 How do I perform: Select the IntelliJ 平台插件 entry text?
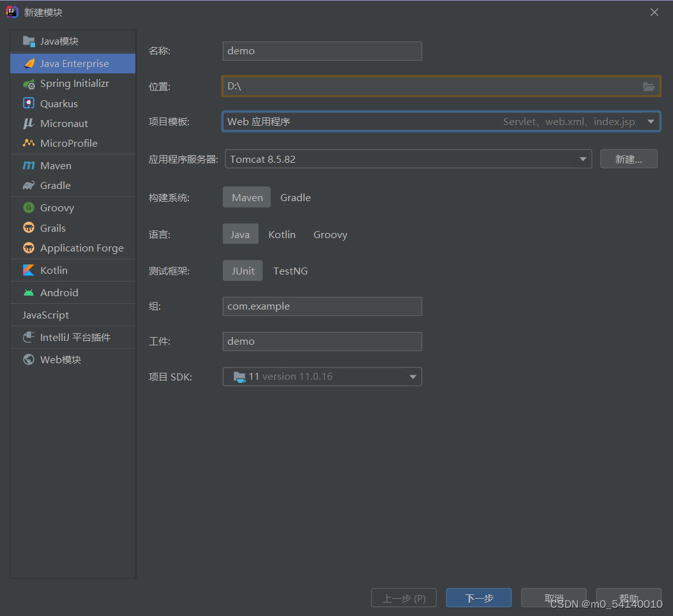75,337
